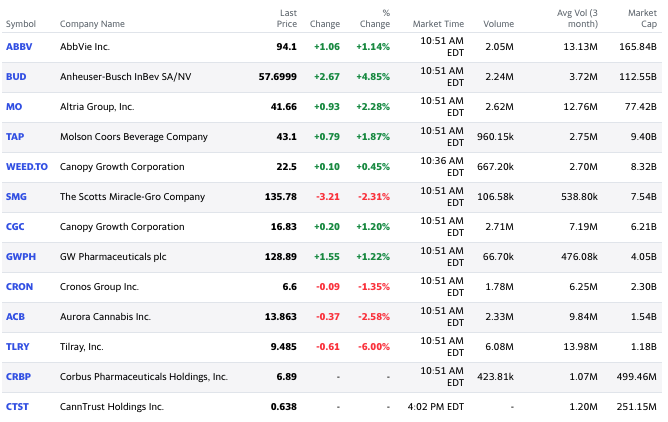
Task: Open the MO ticker symbol
Action: pyautogui.click(x=14, y=107)
